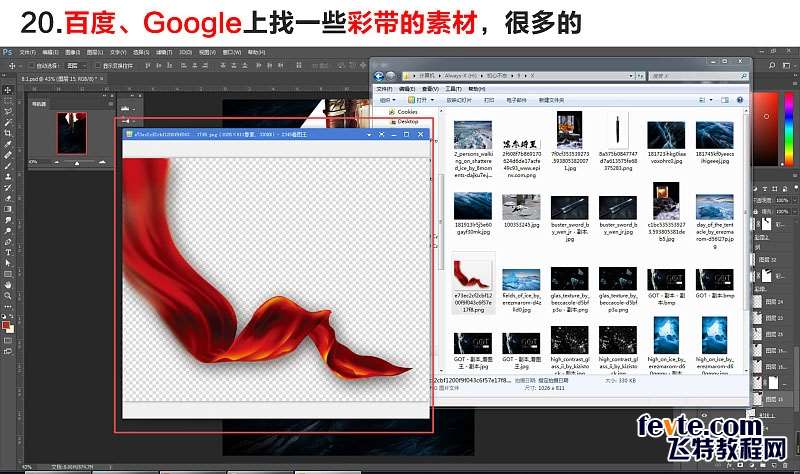Select the Desktop folder in Explorer tree
The width and height of the screenshot is (800, 474).
tap(408, 122)
